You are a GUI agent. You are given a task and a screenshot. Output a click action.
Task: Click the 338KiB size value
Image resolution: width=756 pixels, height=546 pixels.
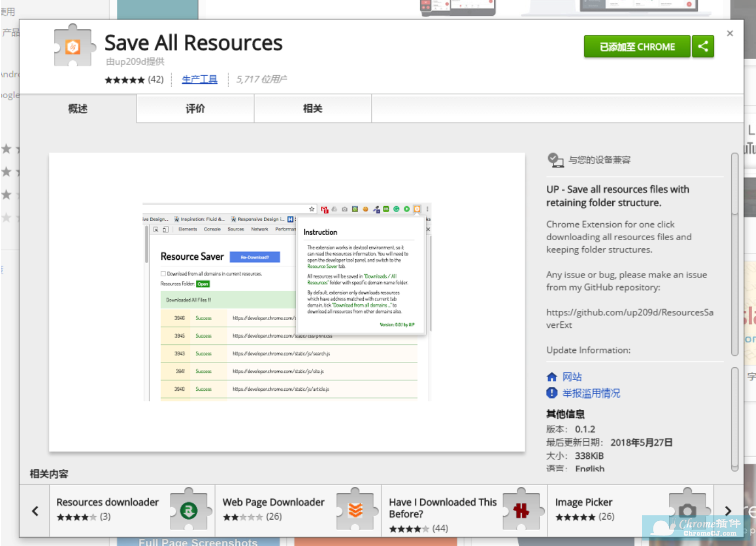(x=589, y=456)
